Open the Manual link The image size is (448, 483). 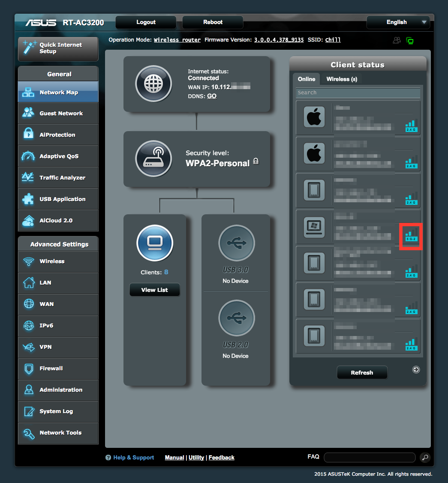coord(174,458)
